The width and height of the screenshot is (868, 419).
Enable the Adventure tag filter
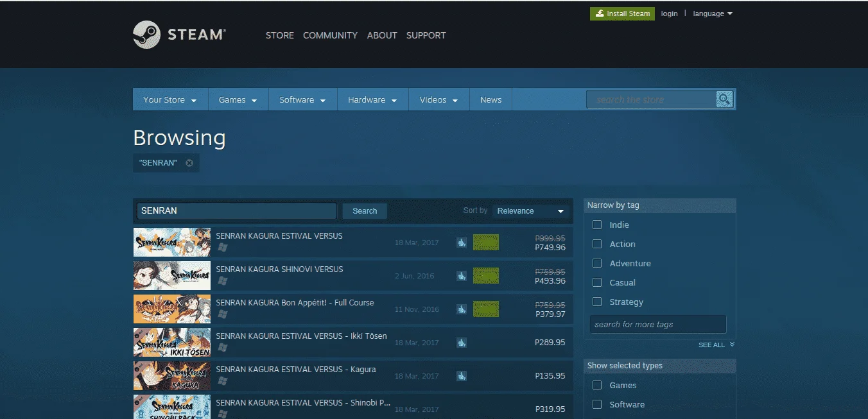(x=597, y=263)
